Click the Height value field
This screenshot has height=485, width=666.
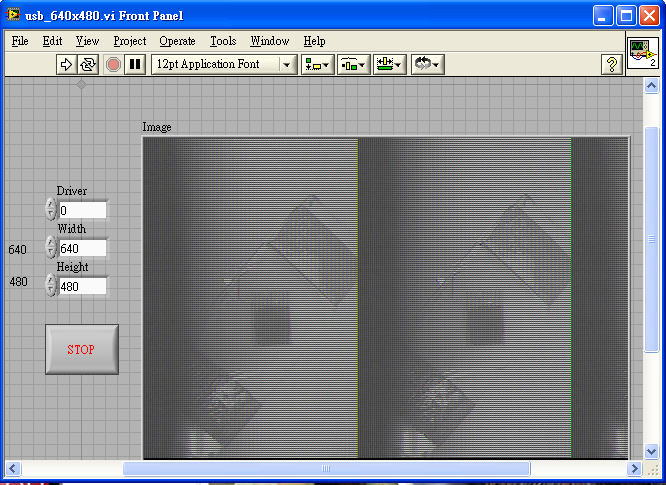[x=82, y=286]
